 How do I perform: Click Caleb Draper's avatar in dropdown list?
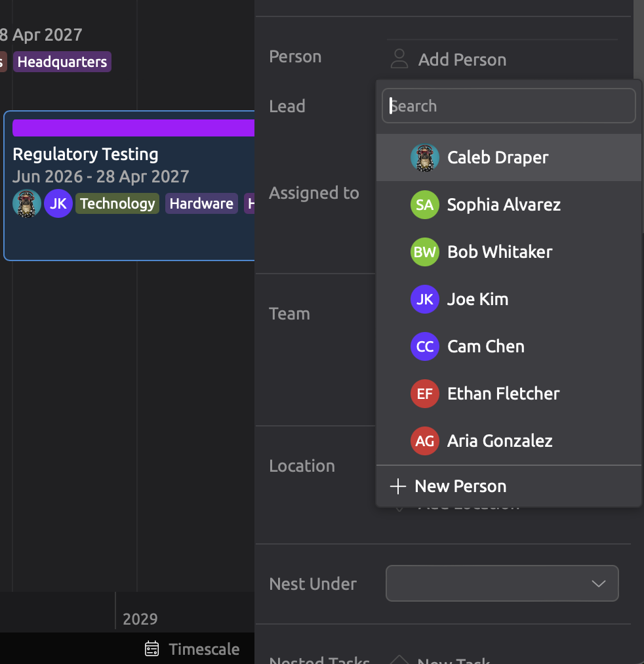(x=424, y=157)
